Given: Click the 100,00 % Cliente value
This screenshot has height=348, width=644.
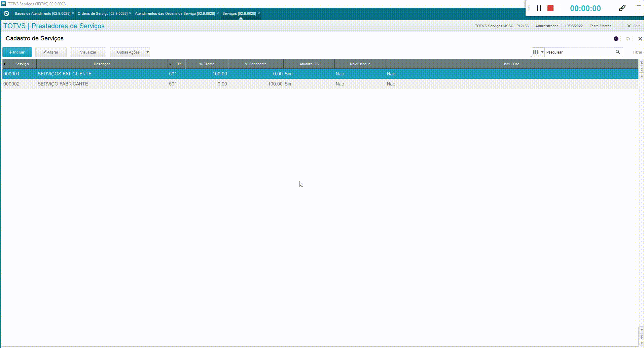Looking at the screenshot, I should pos(219,74).
